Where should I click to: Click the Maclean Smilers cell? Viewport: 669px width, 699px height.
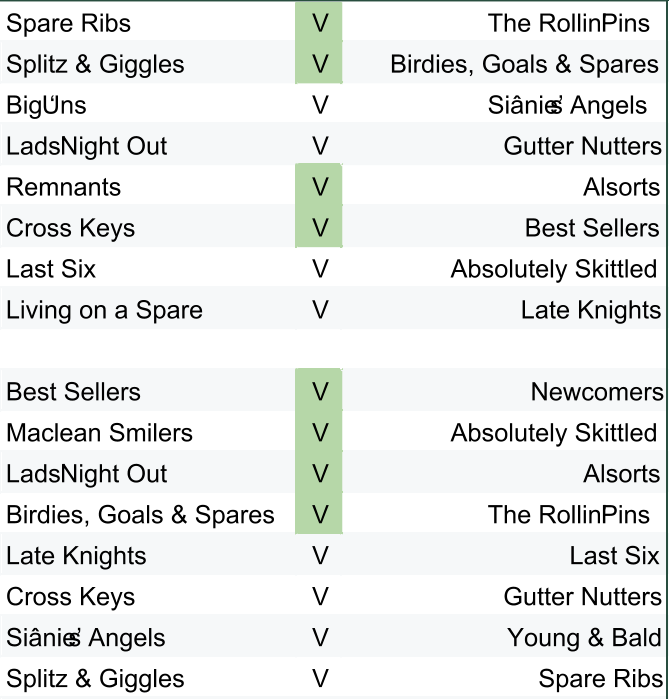point(99,433)
